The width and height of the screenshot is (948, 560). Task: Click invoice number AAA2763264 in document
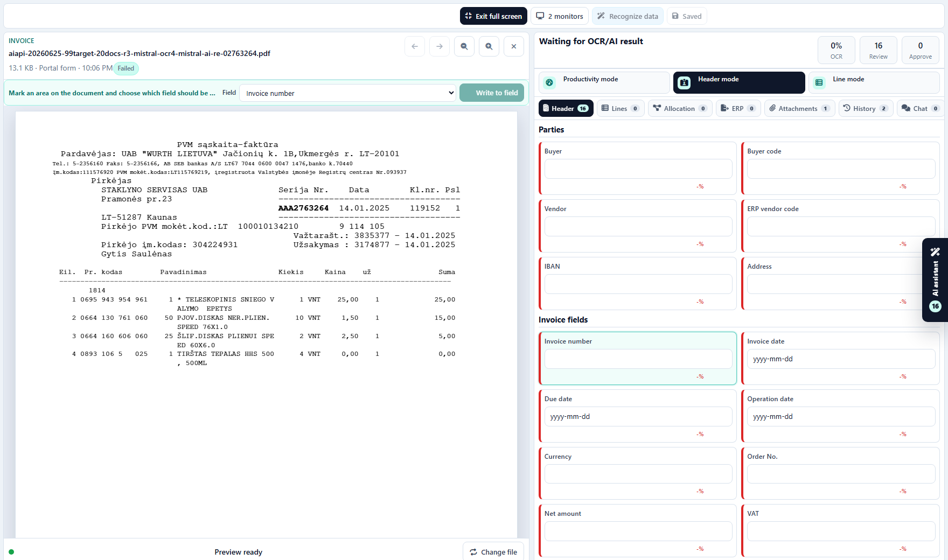[303, 208]
